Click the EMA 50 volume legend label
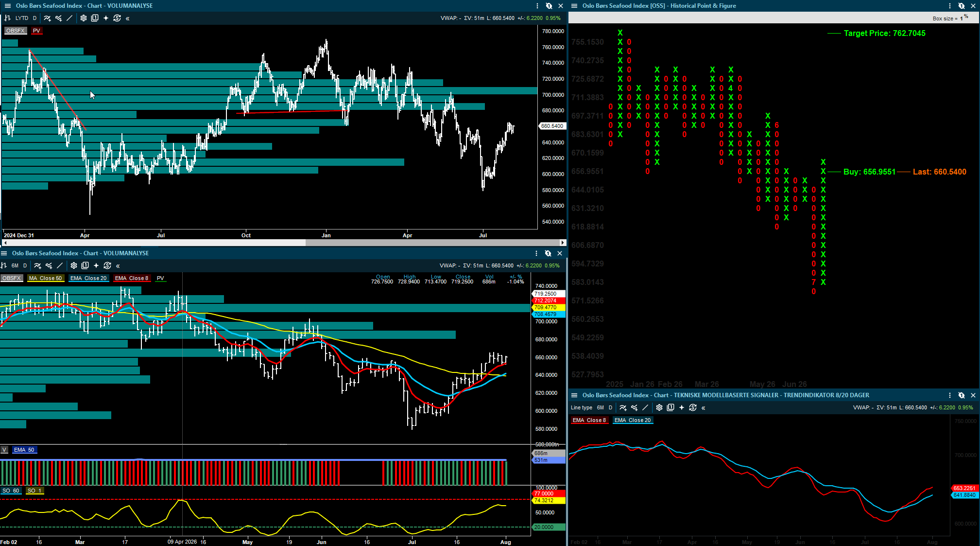This screenshot has height=546, width=980. click(24, 450)
